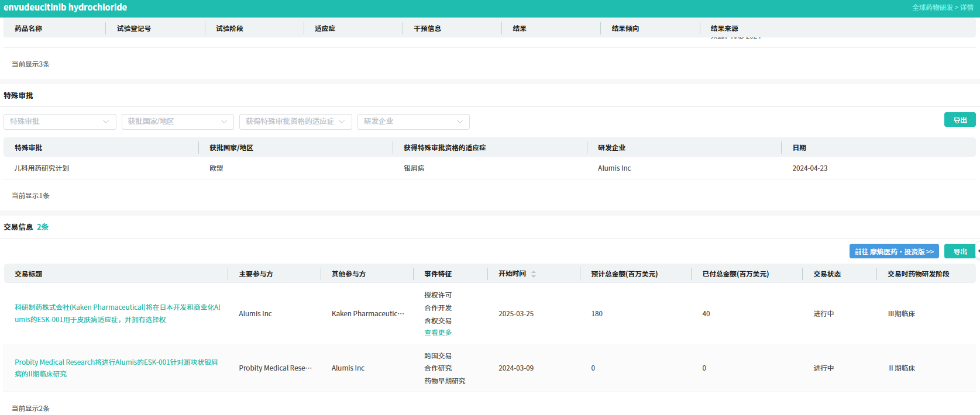This screenshot has width=980, height=415.
Task: Expand the 获批国家/地区 dropdown
Action: [x=178, y=122]
